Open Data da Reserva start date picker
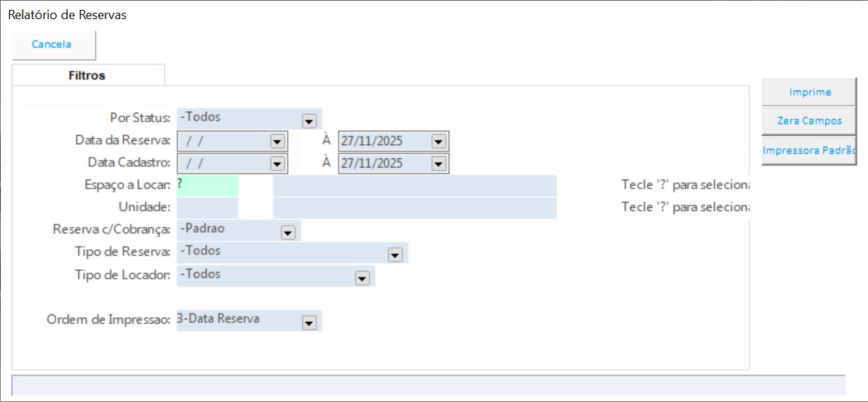 click(277, 142)
